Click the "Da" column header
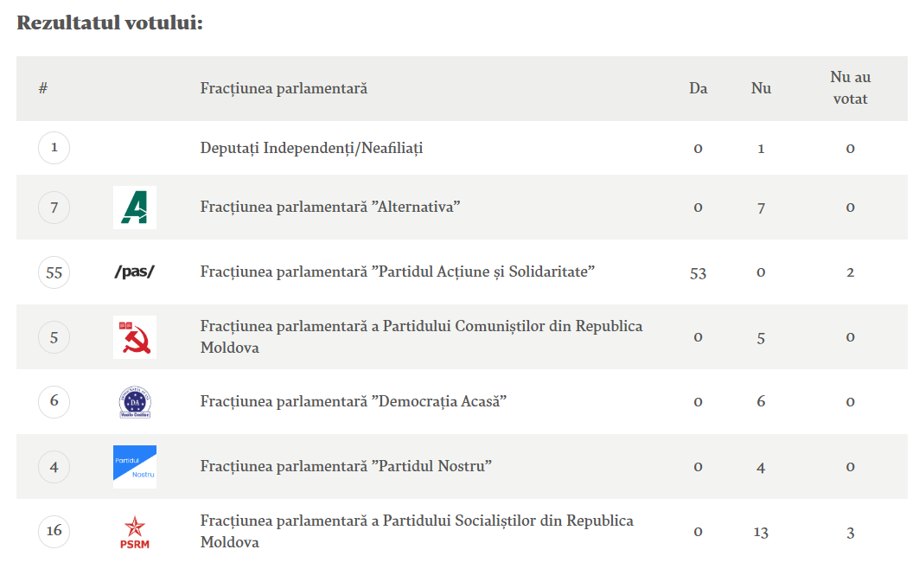The height and width of the screenshot is (588, 919). point(698,88)
